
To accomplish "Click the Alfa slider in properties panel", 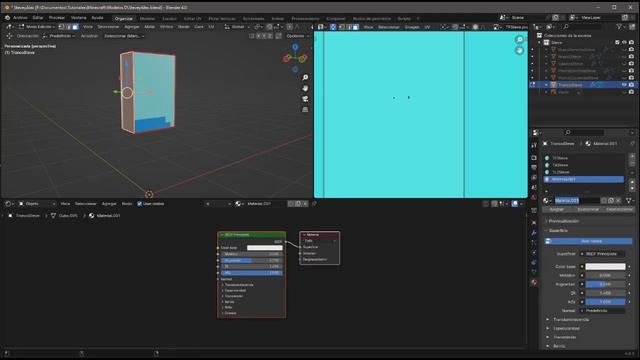I will 605,302.
